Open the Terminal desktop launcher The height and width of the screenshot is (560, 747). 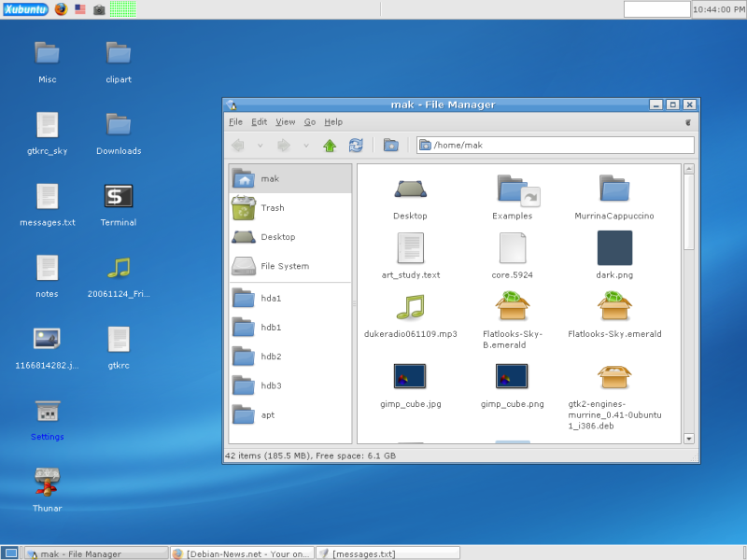point(119,197)
